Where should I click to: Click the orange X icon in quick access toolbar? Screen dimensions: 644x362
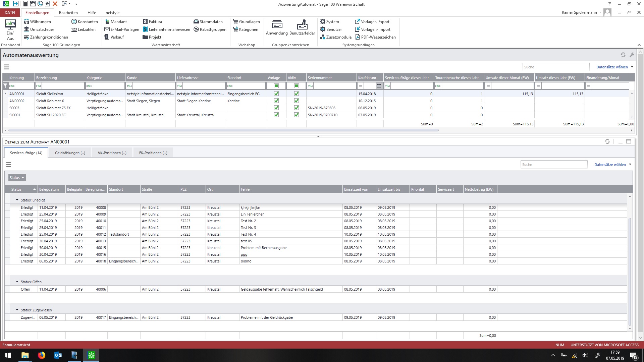[x=55, y=4]
